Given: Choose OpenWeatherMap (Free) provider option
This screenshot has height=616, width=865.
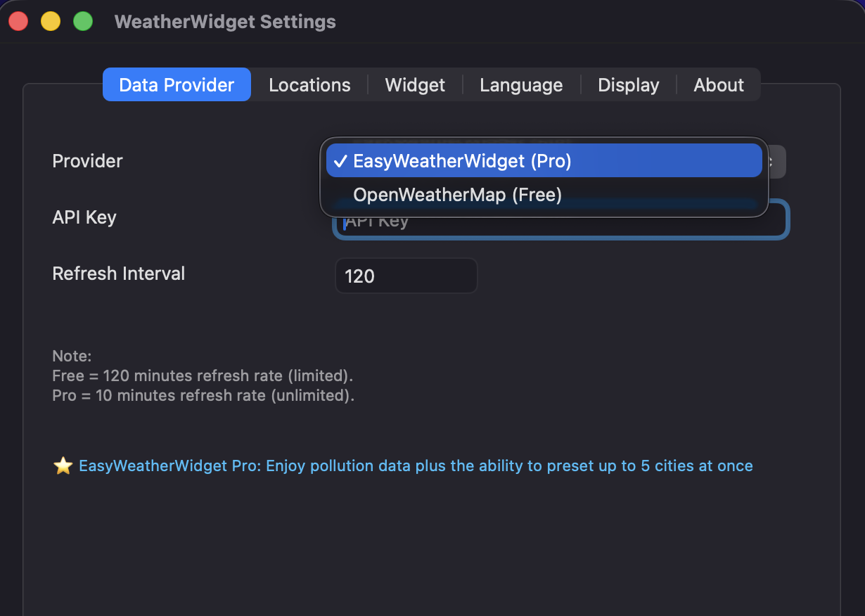Looking at the screenshot, I should tap(544, 195).
